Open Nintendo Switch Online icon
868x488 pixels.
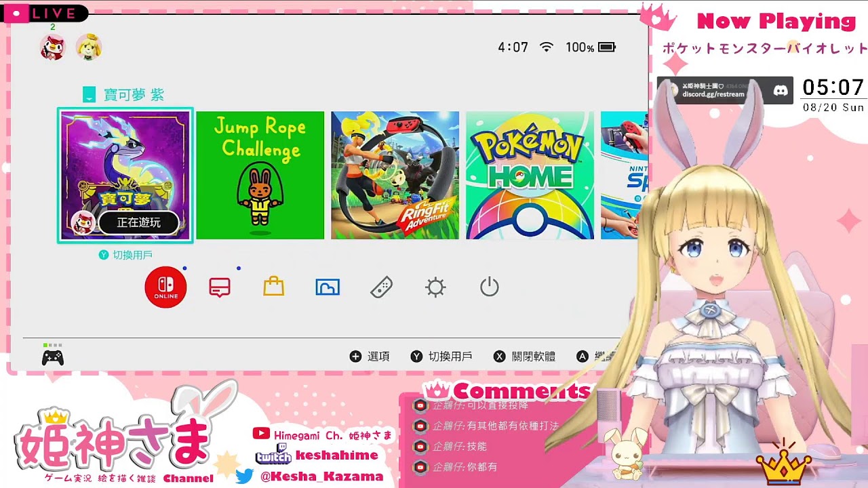click(x=165, y=287)
